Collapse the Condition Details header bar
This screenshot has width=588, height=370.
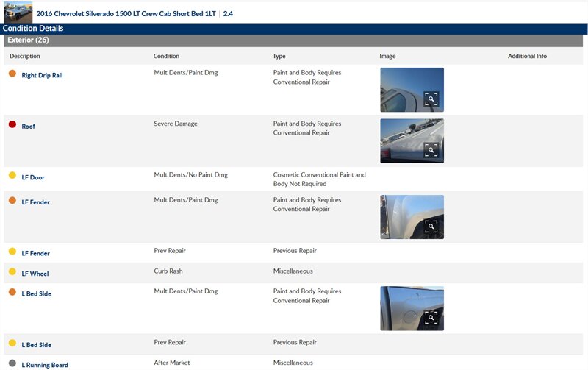tap(33, 28)
